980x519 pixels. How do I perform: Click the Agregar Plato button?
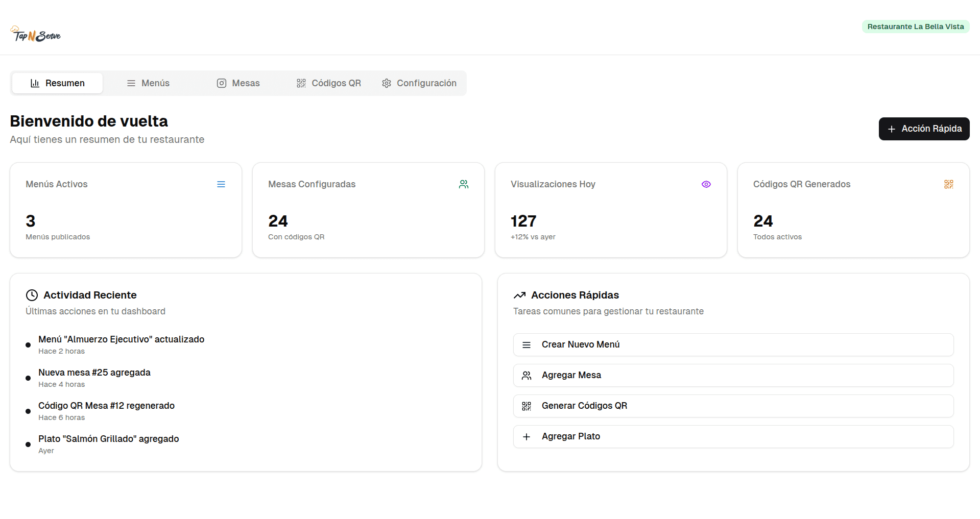tap(733, 436)
